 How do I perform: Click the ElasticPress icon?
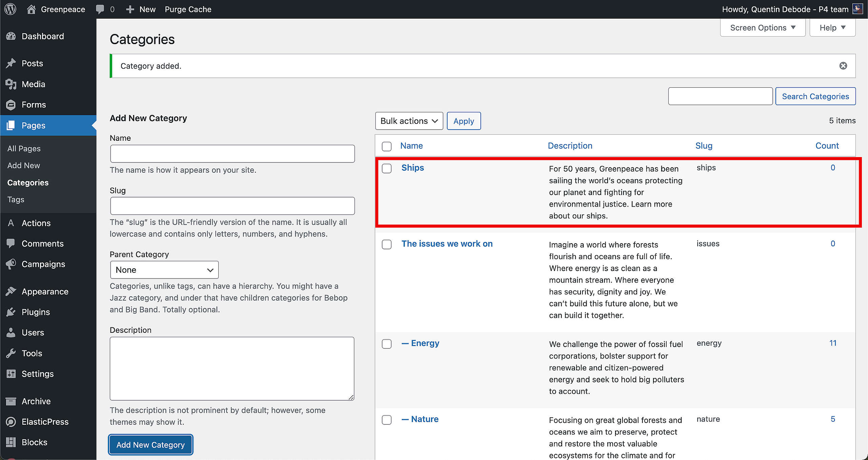[11, 422]
